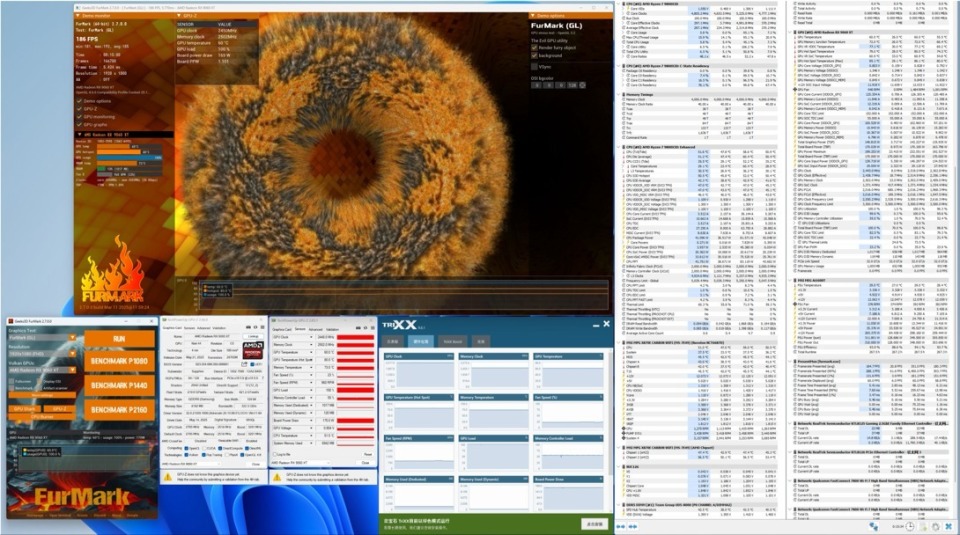
Task: Switch to Sensors tab in GPU-Z Graphics Card window
Action: [189, 328]
